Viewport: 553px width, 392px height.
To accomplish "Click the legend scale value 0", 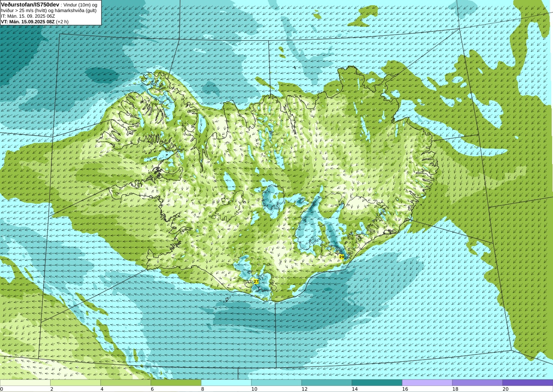I will 1,389.
